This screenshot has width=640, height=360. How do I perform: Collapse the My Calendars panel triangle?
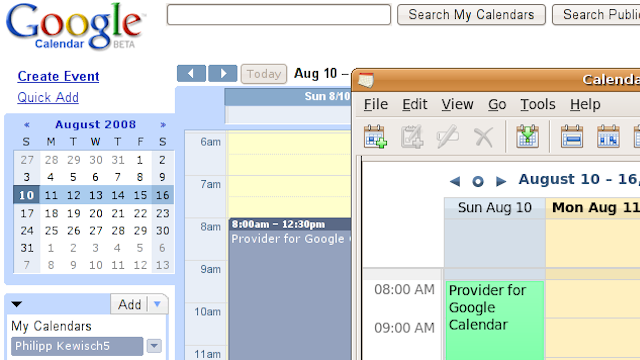coord(17,304)
